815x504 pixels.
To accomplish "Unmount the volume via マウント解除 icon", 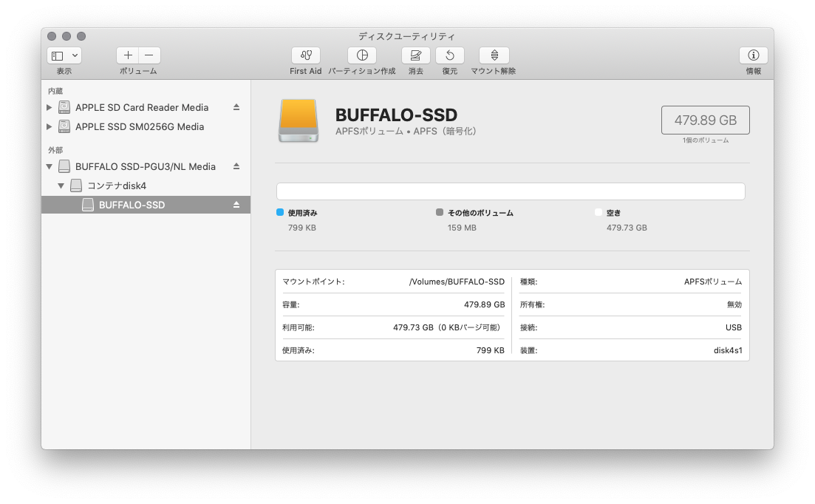I will pos(494,55).
